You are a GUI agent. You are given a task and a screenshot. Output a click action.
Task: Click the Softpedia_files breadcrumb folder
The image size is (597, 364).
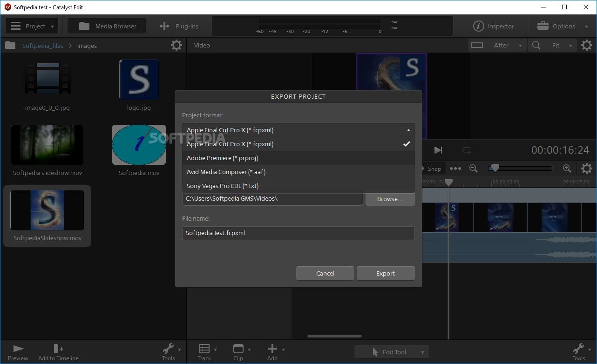coord(42,46)
